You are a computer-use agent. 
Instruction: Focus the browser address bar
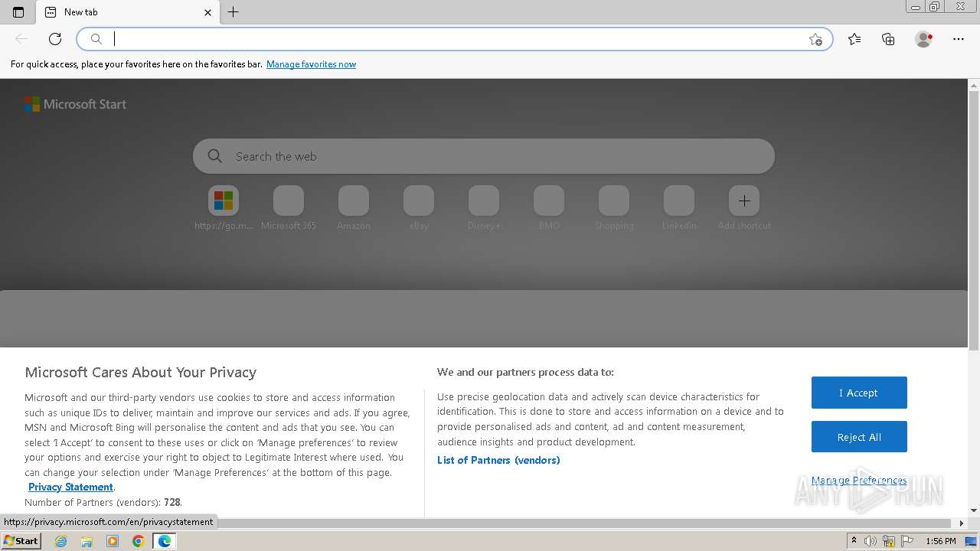point(456,39)
